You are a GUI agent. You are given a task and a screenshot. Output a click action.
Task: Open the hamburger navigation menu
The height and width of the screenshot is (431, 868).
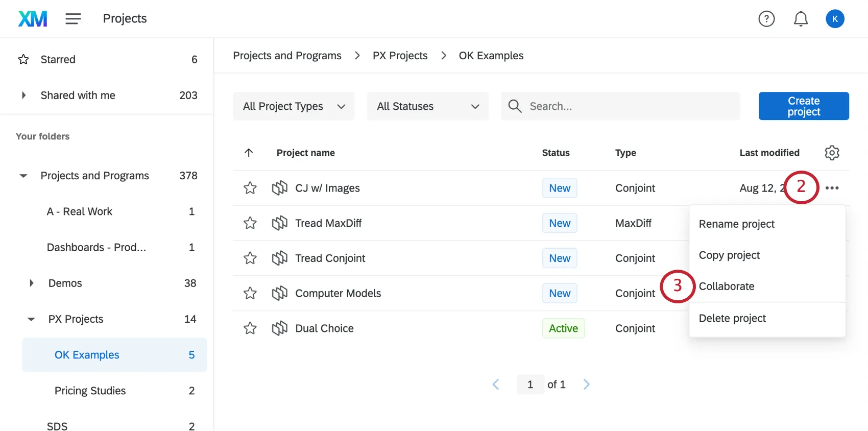(73, 19)
